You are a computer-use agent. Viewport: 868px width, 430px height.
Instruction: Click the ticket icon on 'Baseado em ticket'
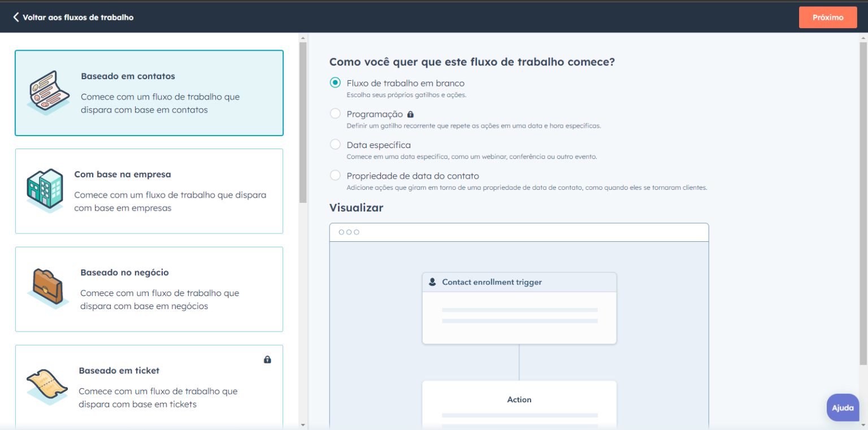[x=46, y=386]
